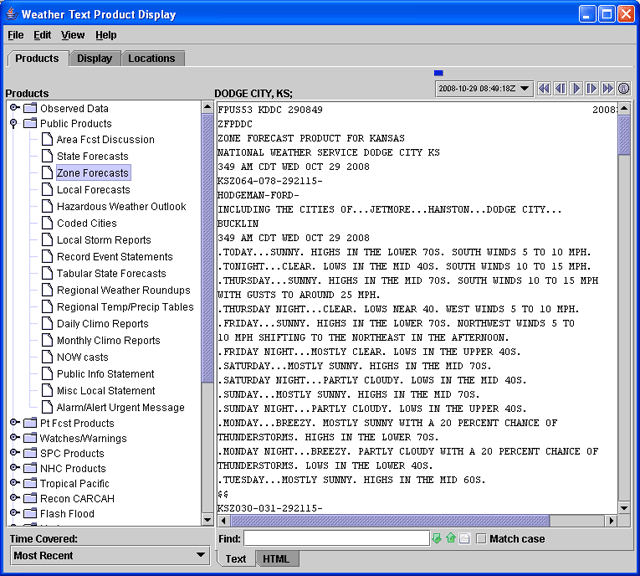
Task: Switch to the HTML view tab
Action: (273, 559)
